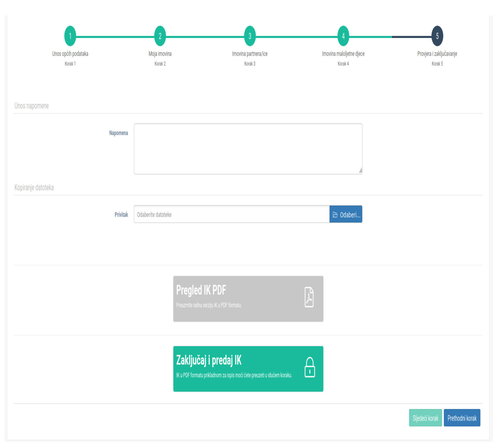Focus the Napomena text area
495x448 pixels.
tap(248, 149)
